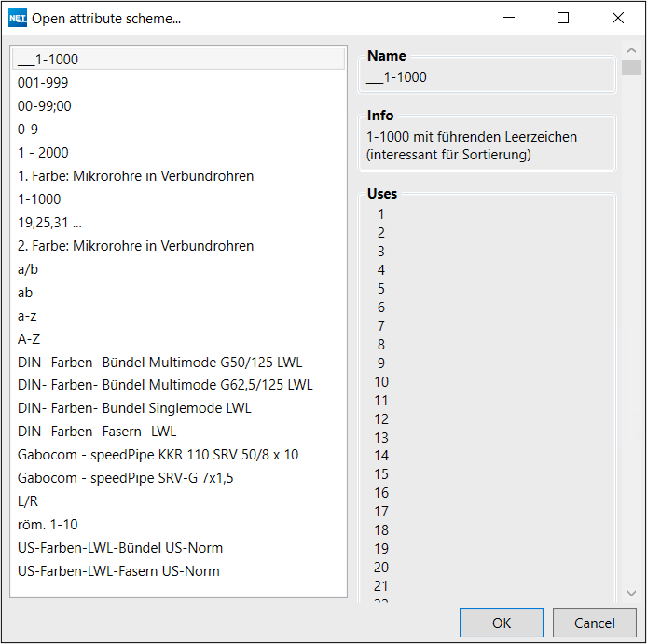Click the Name field value '___1-1000'
The height and width of the screenshot is (644, 647).
[x=396, y=77]
